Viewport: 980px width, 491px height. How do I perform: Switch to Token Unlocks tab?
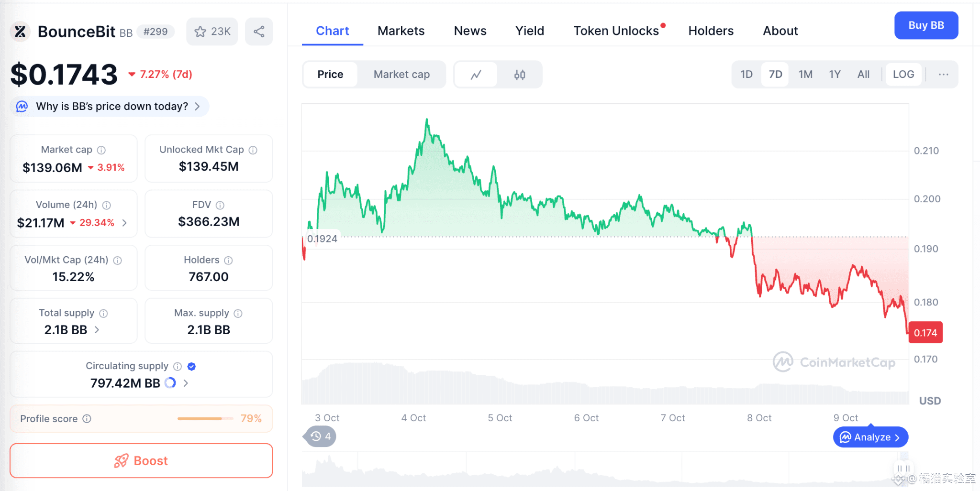point(616,31)
